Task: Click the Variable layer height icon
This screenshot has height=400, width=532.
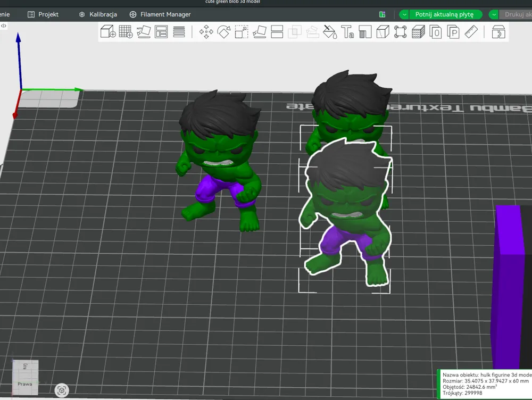Action: click(x=179, y=32)
